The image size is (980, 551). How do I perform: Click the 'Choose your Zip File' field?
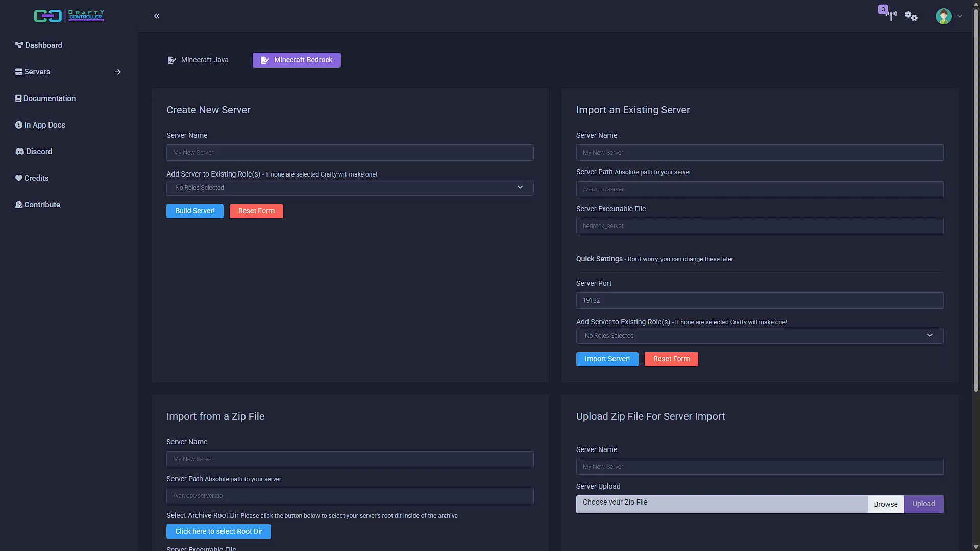[x=722, y=504]
